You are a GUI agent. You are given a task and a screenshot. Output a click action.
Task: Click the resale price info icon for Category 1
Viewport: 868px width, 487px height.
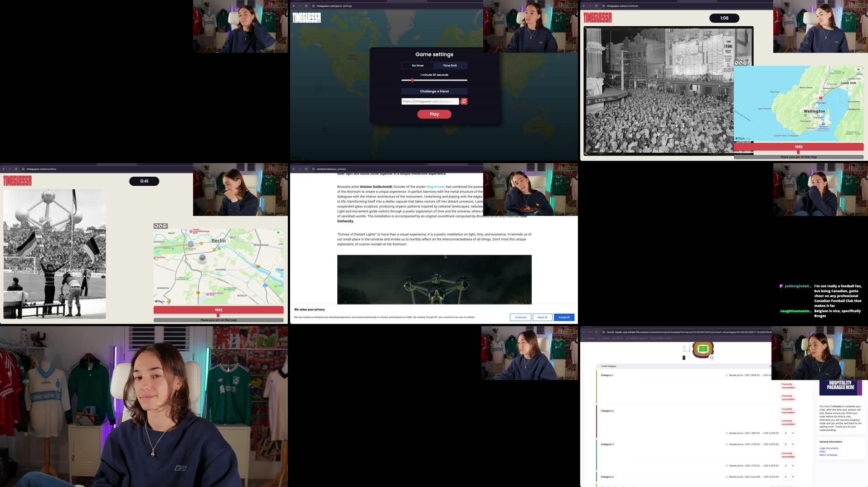726,375
